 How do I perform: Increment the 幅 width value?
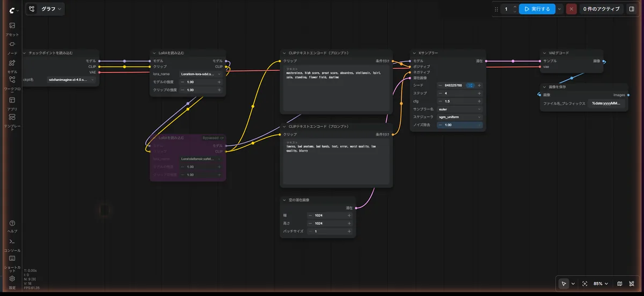(x=349, y=215)
